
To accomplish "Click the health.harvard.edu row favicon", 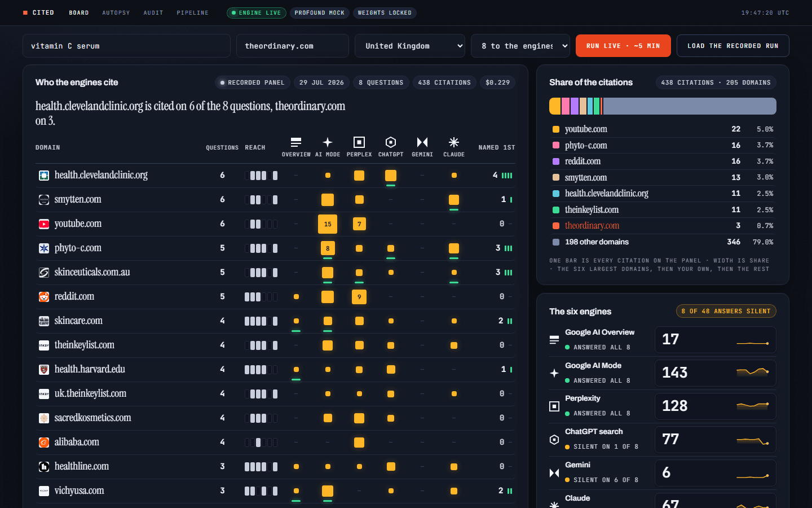I will [44, 370].
